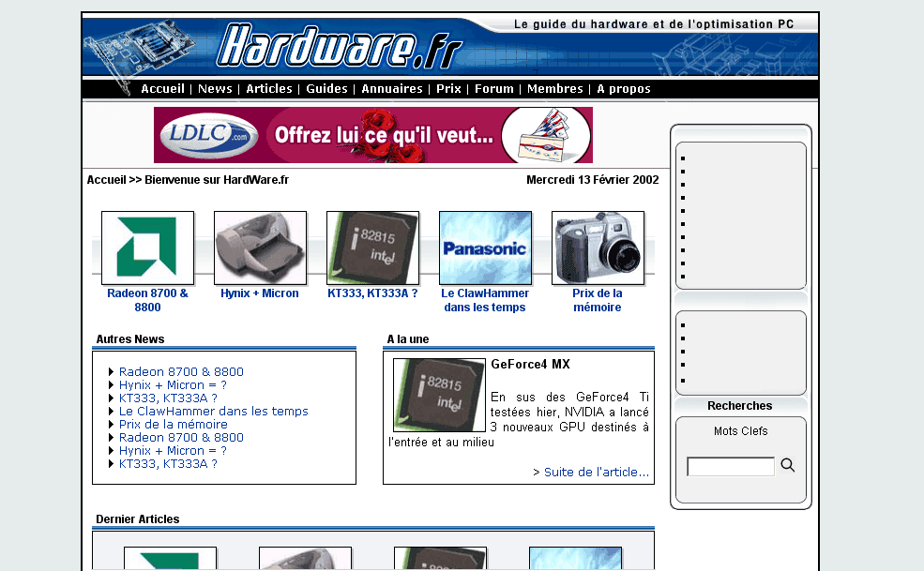Viewport: 924px width, 571px height.
Task: Open the AMD logo thumbnail
Action: point(147,248)
